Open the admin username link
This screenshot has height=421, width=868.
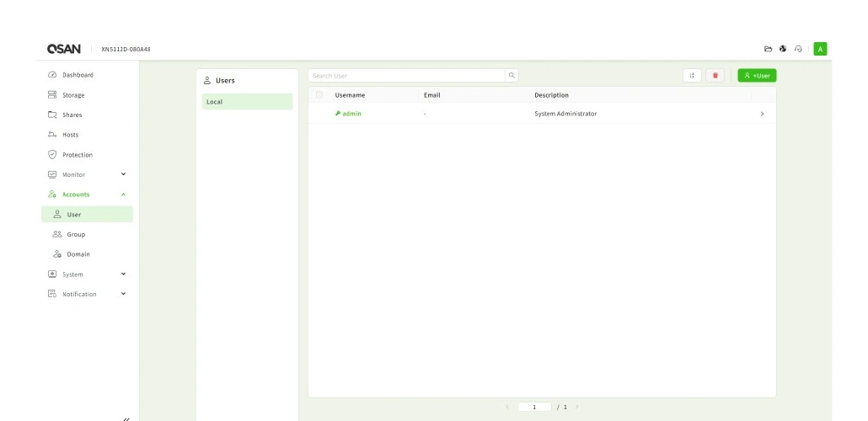point(351,114)
